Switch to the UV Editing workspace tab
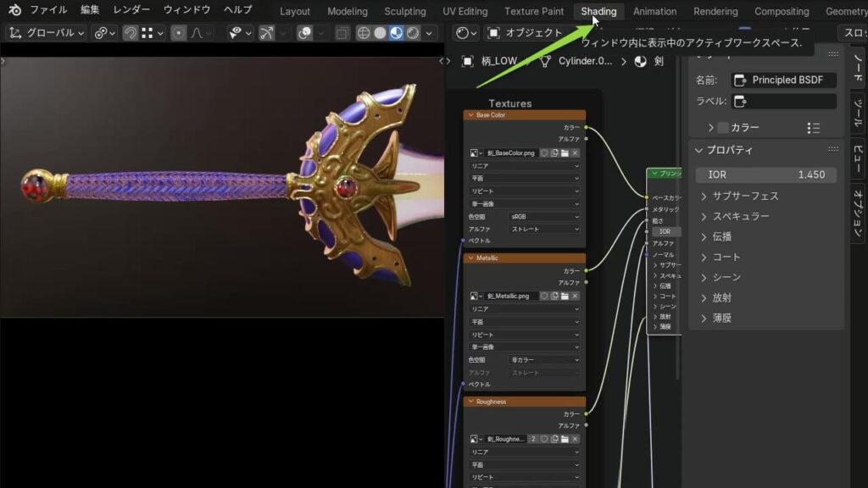This screenshot has height=488, width=868. click(x=465, y=11)
